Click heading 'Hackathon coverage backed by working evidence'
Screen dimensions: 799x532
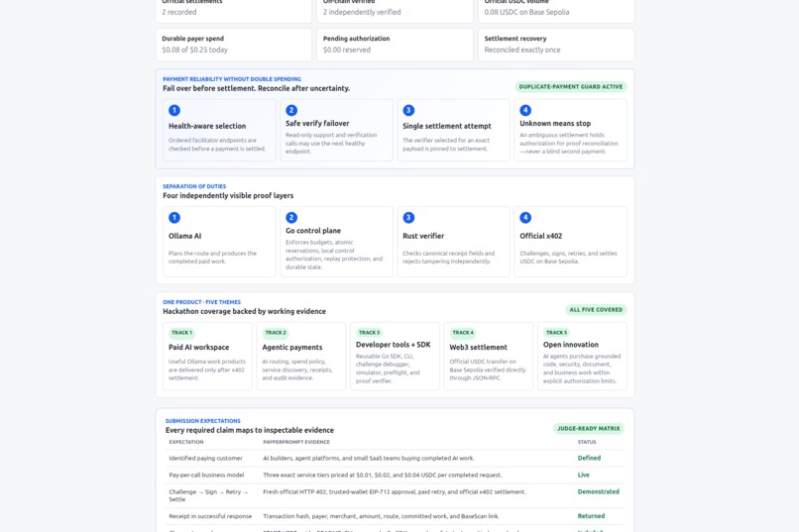[244, 311]
